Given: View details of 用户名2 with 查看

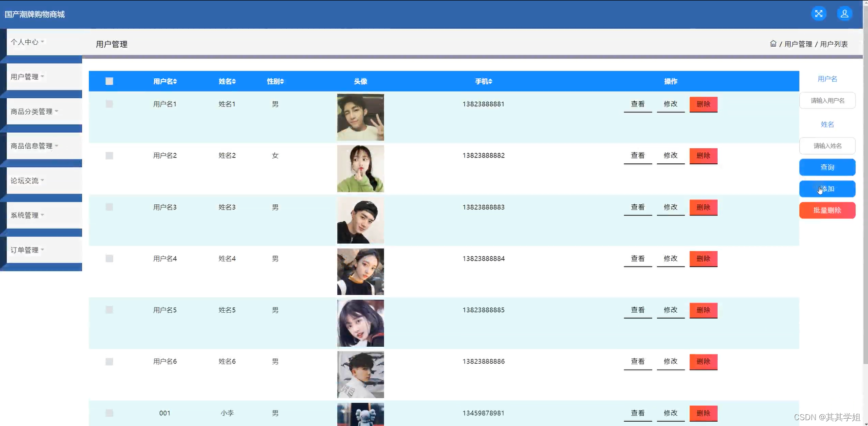Looking at the screenshot, I should point(638,156).
